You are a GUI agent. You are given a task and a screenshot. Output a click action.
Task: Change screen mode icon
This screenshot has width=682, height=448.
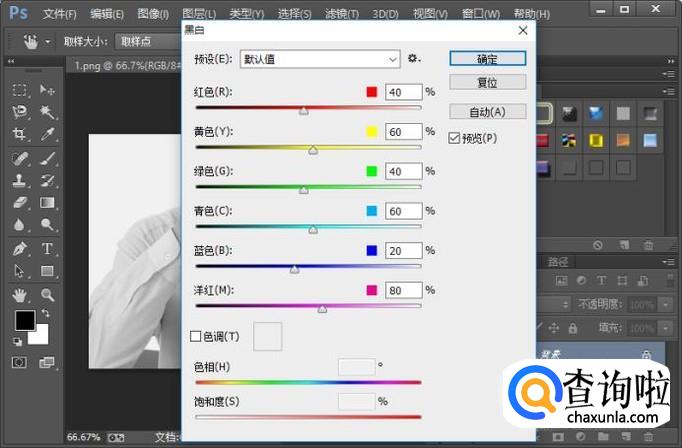46,362
